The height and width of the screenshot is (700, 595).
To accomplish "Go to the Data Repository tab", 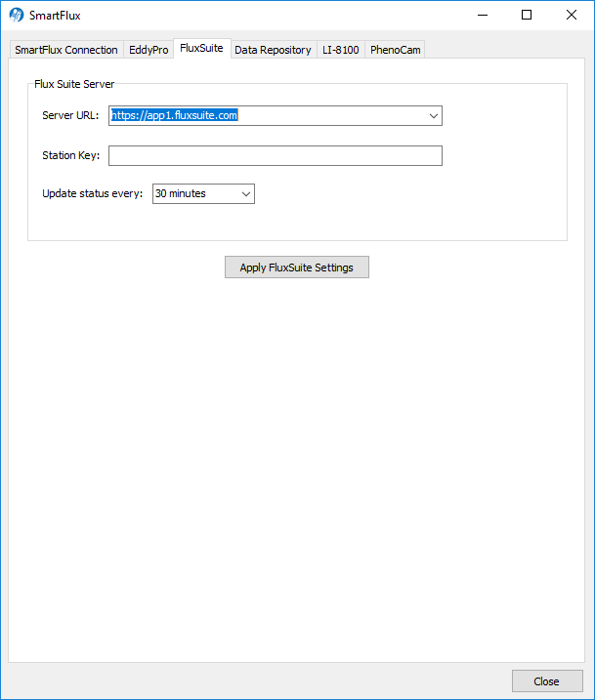I will [x=273, y=50].
